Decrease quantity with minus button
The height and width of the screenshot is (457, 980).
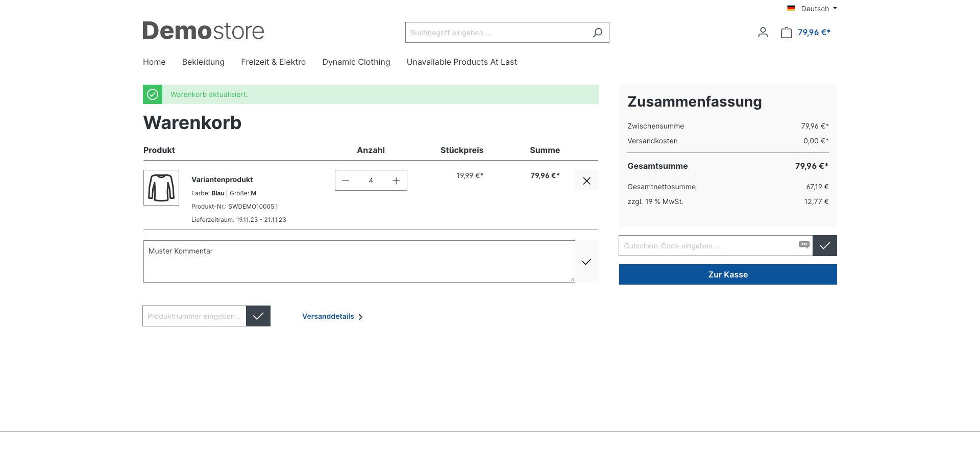click(346, 181)
